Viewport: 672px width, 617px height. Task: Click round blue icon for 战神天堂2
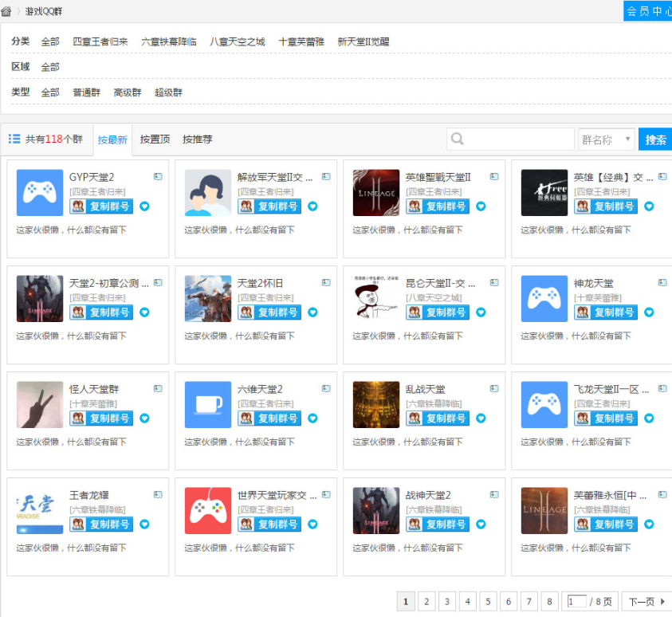[481, 524]
